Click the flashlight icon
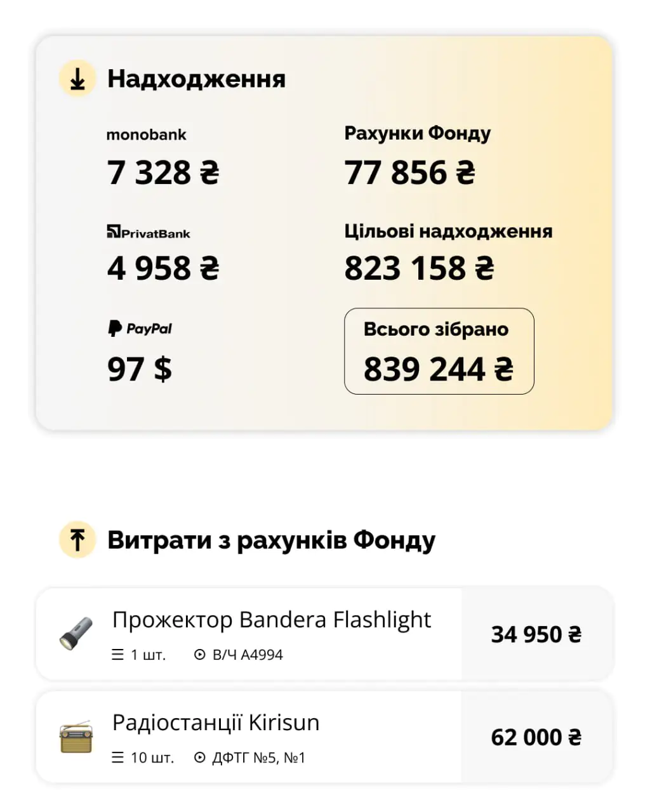The image size is (650, 812). [x=76, y=633]
